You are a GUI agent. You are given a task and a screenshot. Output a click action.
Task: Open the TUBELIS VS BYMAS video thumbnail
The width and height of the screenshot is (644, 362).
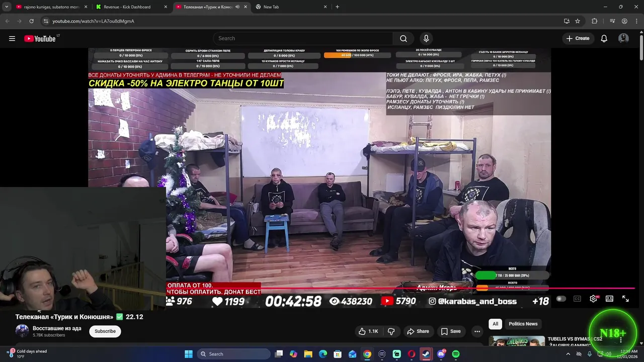(517, 341)
